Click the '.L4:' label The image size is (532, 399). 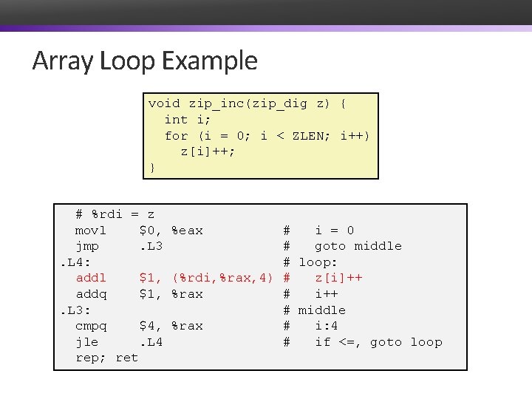click(x=75, y=262)
